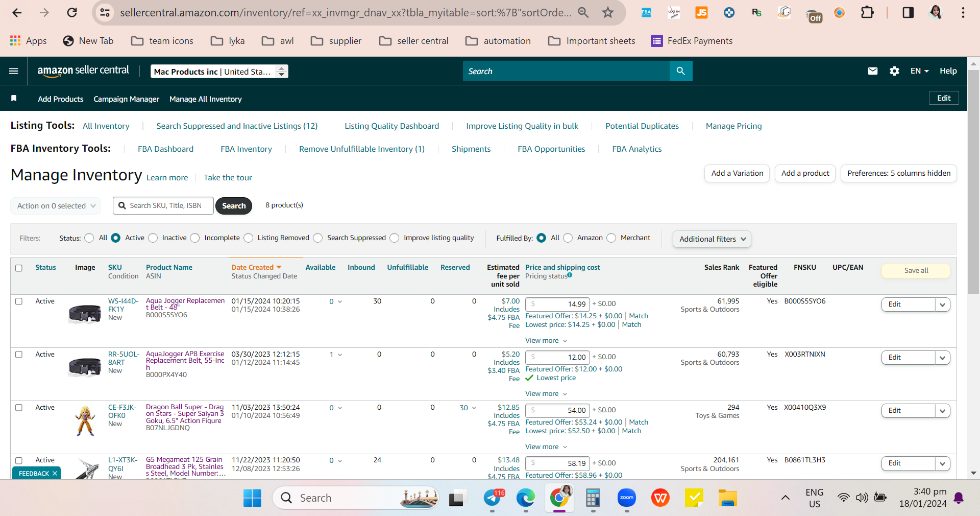
Task: Sort by the Date Created column
Action: pyautogui.click(x=256, y=267)
